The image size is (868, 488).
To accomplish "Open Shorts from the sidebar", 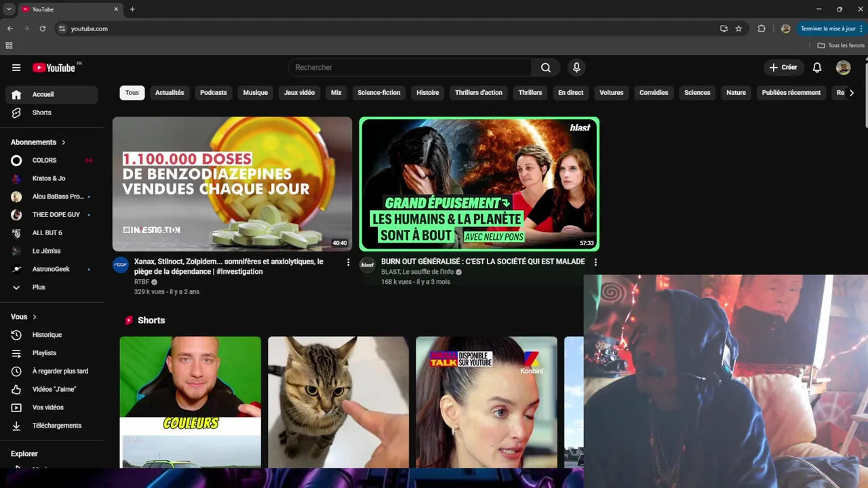I will pos(52,113).
